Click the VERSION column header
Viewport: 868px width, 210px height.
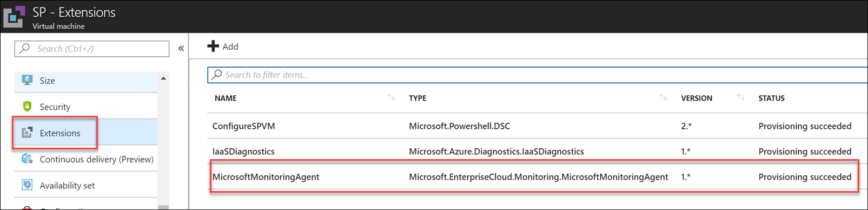point(697,98)
